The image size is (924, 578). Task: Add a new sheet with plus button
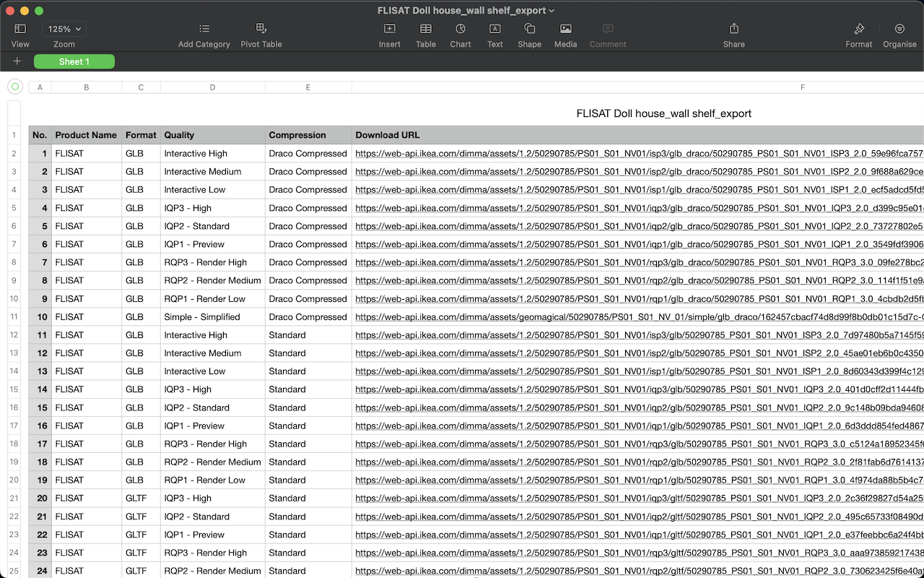pyautogui.click(x=17, y=61)
